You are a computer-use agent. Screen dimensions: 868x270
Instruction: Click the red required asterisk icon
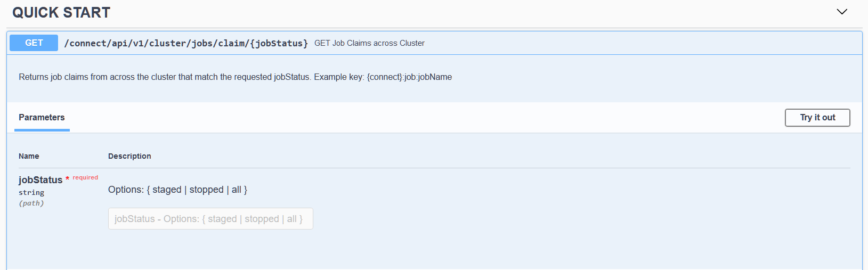pyautogui.click(x=67, y=179)
